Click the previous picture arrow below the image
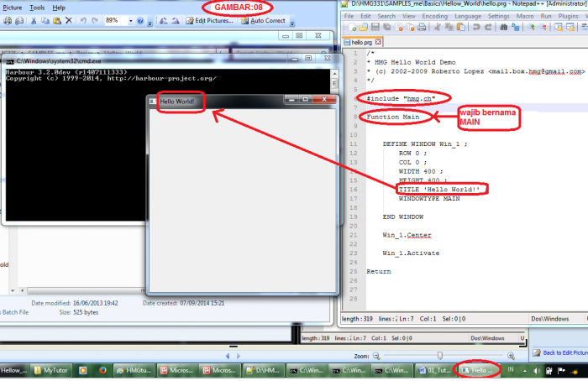This screenshot has width=588, height=381. pyautogui.click(x=228, y=357)
